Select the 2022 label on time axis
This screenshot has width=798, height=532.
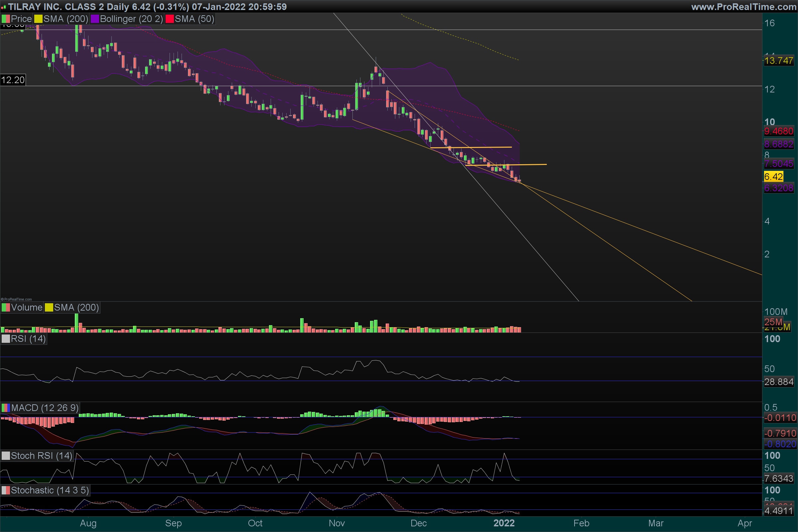[504, 523]
